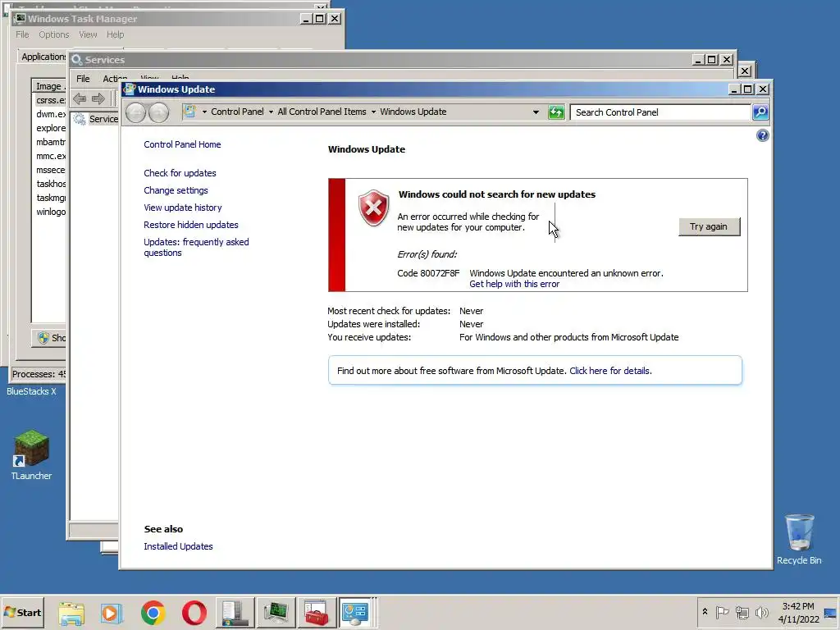
Task: Open Windows Explorer from taskbar
Action: pos(71,614)
